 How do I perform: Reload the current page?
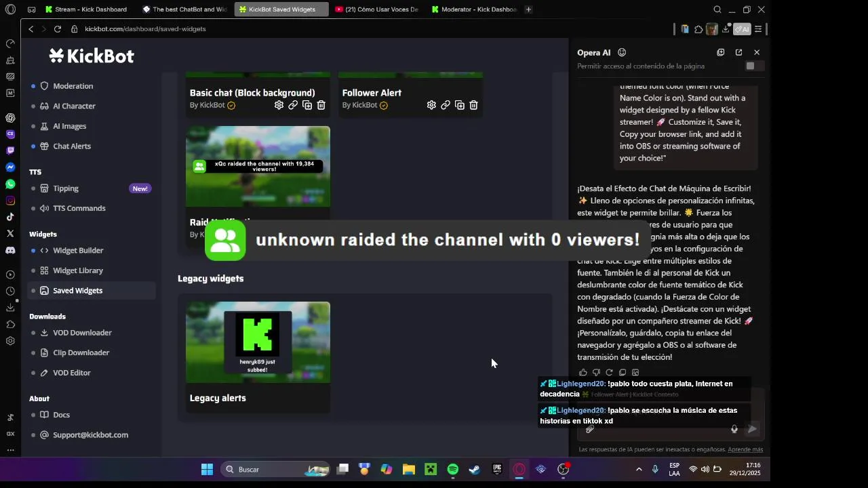click(x=58, y=29)
